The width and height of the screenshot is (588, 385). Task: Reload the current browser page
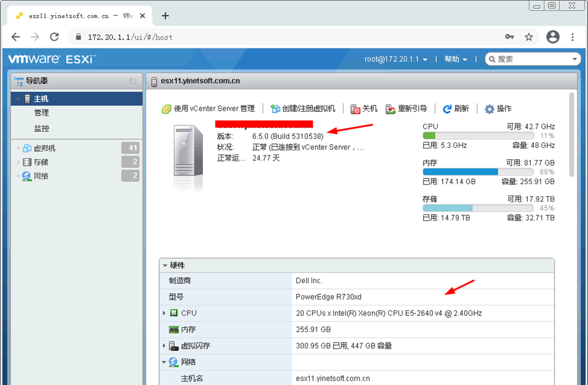54,37
